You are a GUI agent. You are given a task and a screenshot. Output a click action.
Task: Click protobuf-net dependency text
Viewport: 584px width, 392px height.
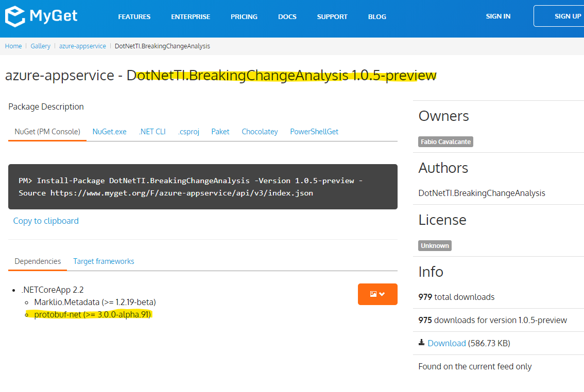click(x=92, y=315)
